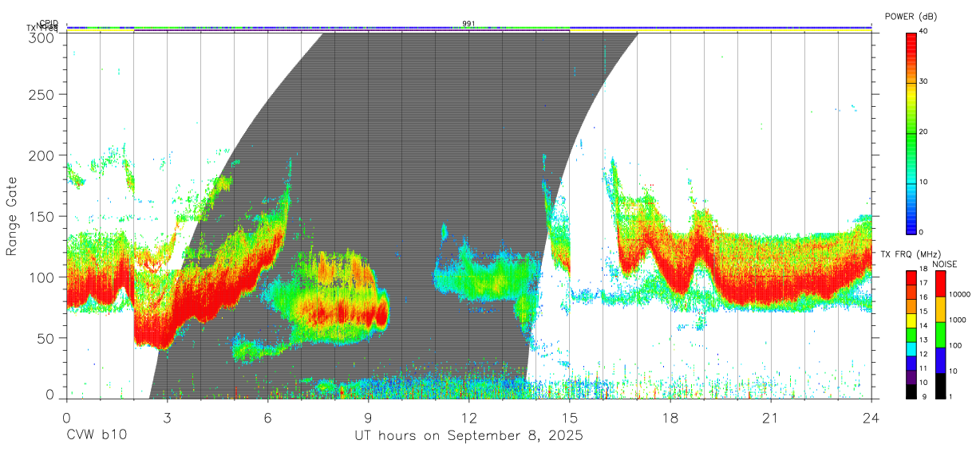
Task: Click range gate tick label 250
Action: 43,95
